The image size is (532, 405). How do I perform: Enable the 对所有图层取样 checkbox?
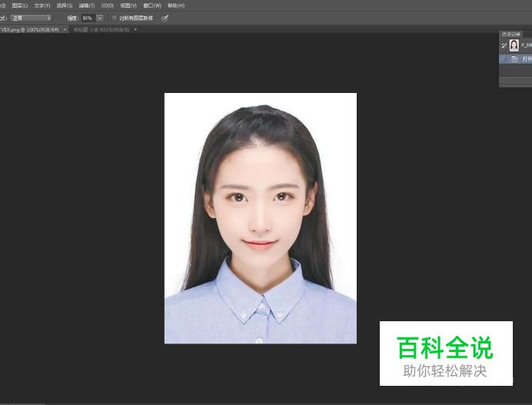pyautogui.click(x=115, y=18)
